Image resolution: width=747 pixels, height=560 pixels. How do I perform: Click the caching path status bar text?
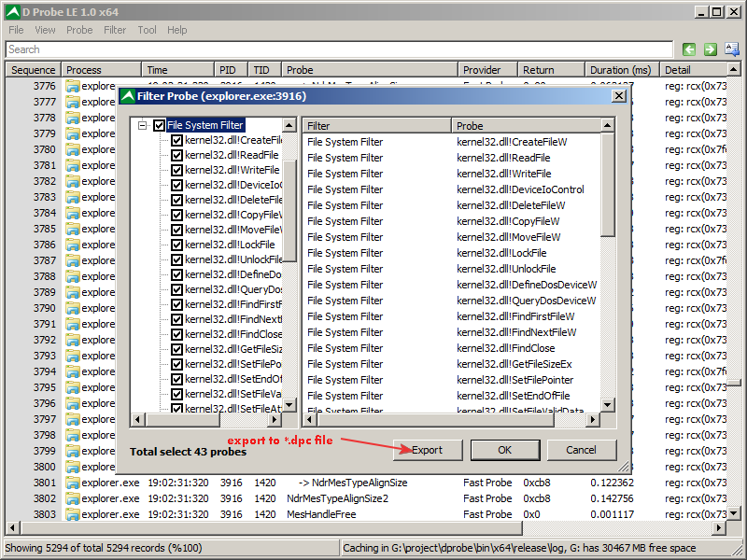[x=519, y=548]
